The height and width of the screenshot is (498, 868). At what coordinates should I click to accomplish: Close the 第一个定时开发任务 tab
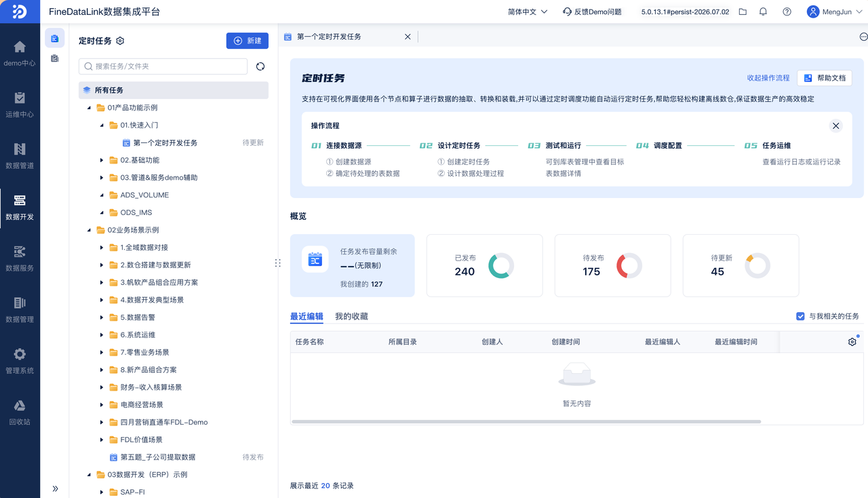click(x=408, y=37)
